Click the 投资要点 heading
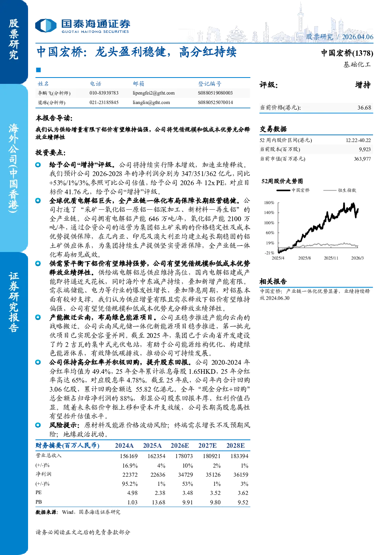 tap(51, 153)
